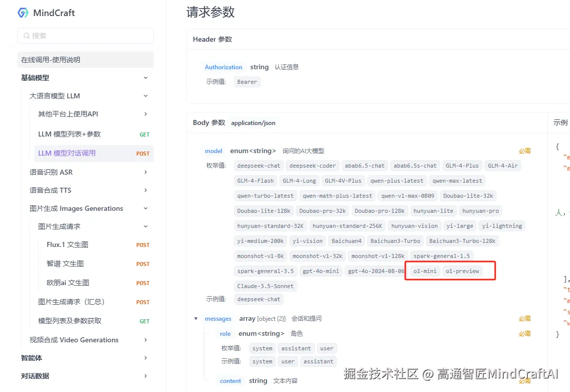
Task: Collapse the messages disclosure triangle
Action: [x=196, y=319]
